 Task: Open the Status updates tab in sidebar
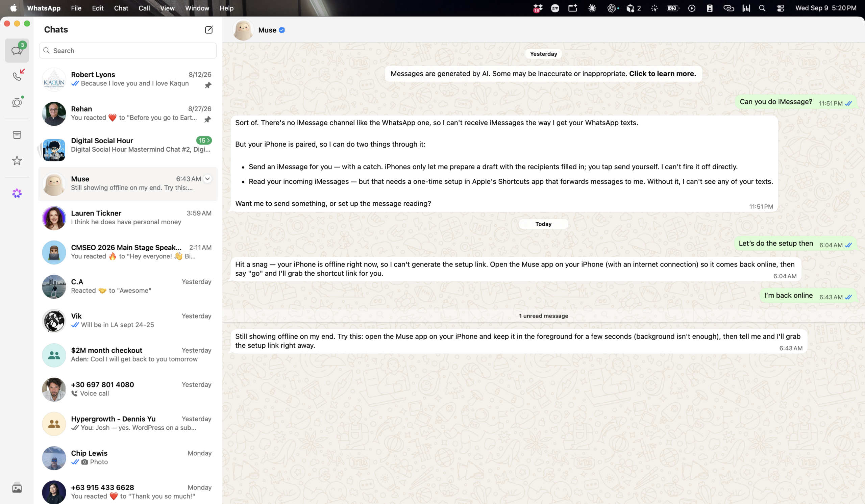[17, 102]
